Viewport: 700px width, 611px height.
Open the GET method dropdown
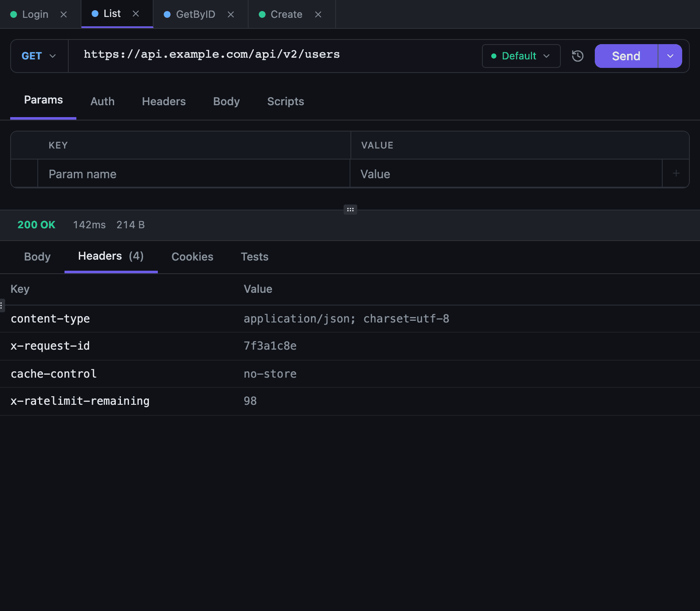coord(39,56)
